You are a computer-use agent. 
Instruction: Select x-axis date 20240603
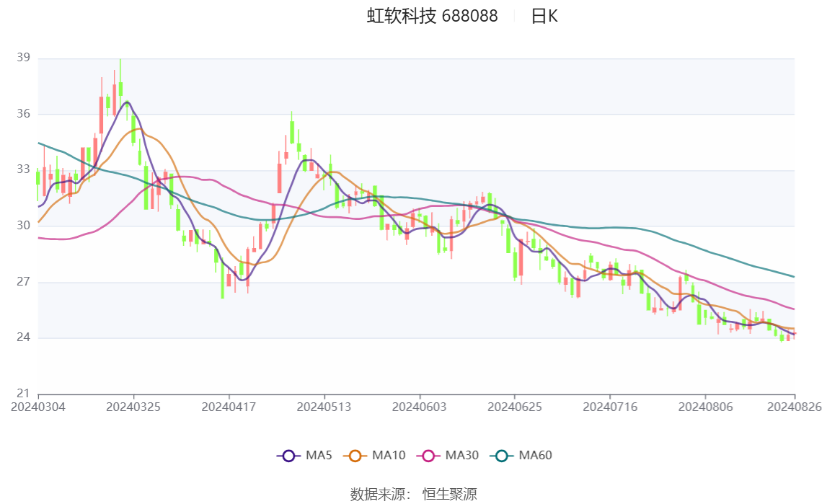[420, 407]
